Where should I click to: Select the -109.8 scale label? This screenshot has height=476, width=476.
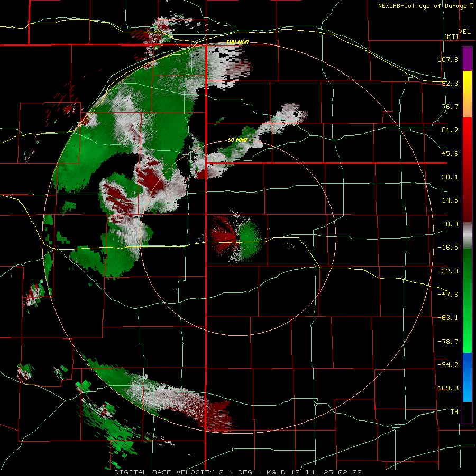coord(446,388)
